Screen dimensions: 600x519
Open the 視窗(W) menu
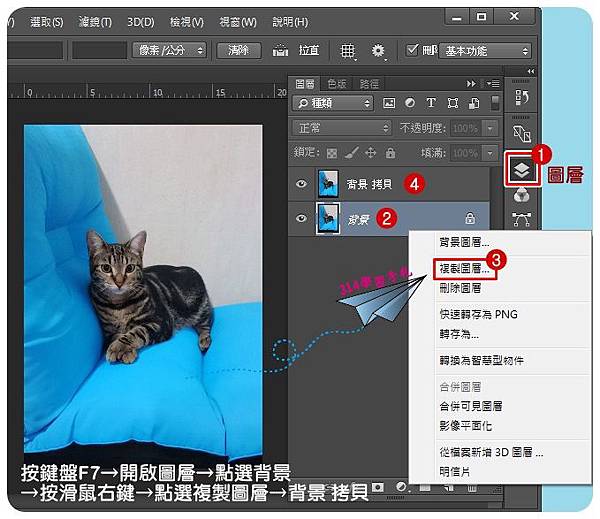pyautogui.click(x=238, y=22)
